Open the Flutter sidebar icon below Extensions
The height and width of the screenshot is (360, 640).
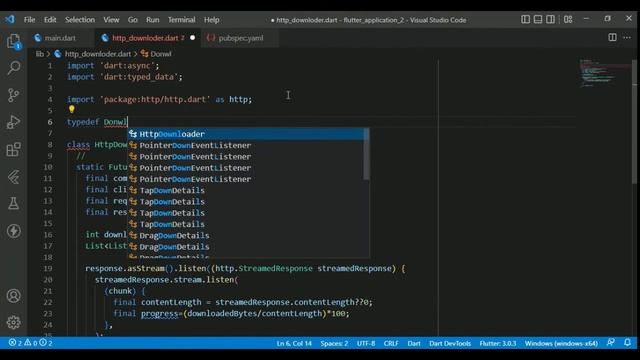[13, 177]
